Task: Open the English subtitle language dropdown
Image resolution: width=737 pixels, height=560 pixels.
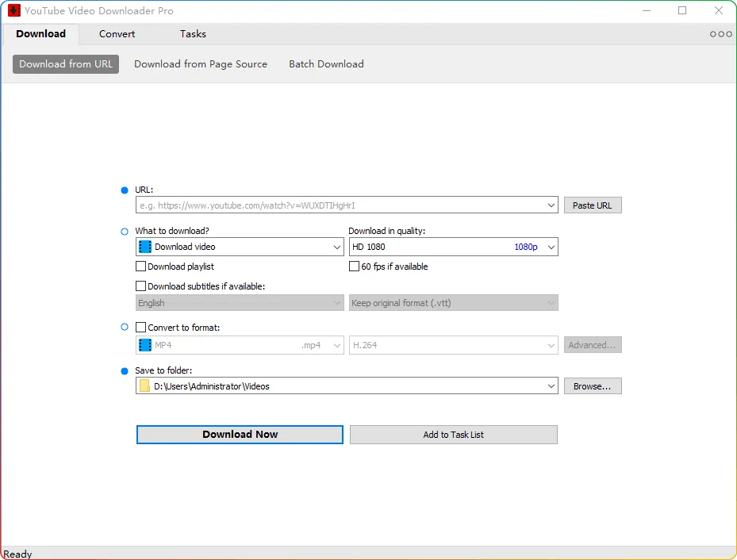Action: click(x=240, y=303)
